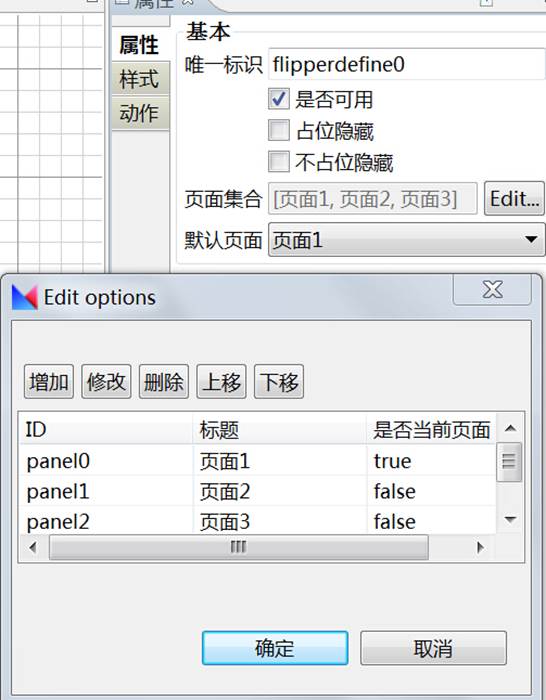Image resolution: width=546 pixels, height=700 pixels.
Task: Click the horizontal scrollbar right arrow
Action: [x=480, y=547]
